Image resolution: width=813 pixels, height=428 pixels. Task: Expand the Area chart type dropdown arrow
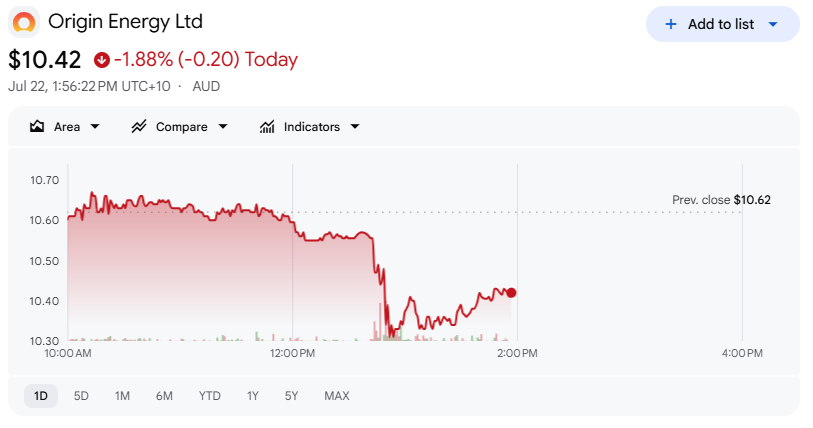pyautogui.click(x=95, y=127)
